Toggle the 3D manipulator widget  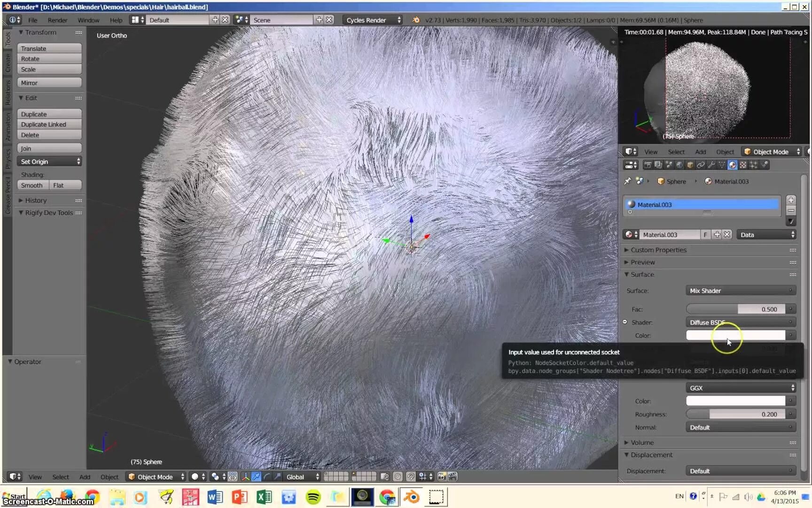(245, 476)
